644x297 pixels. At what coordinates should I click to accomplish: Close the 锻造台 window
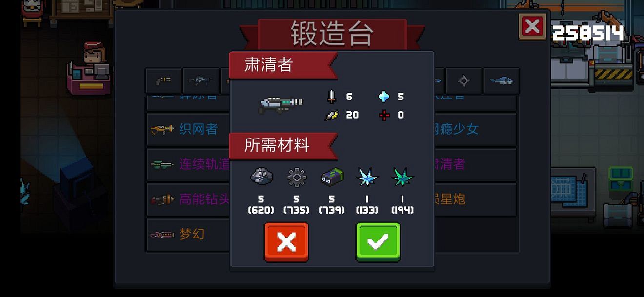coord(532,26)
